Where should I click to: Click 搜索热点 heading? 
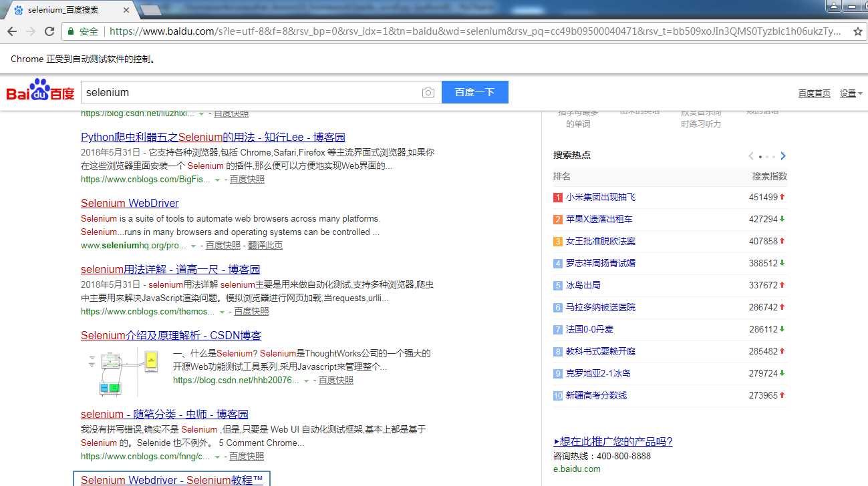[x=572, y=155]
